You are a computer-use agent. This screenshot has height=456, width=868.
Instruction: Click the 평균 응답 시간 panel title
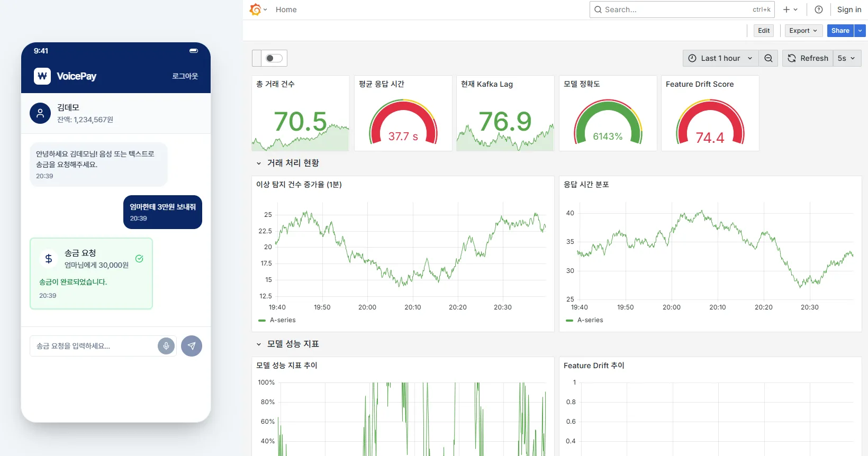pos(382,84)
